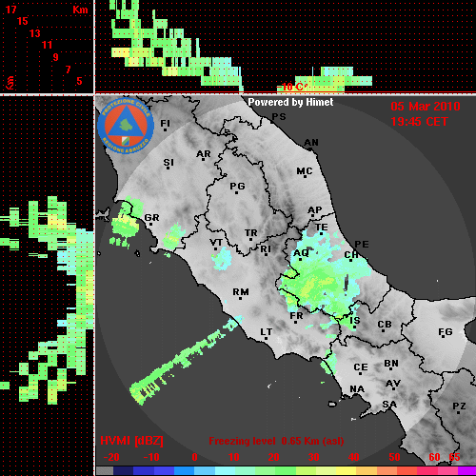Click the FR city label on the map

[296, 316]
